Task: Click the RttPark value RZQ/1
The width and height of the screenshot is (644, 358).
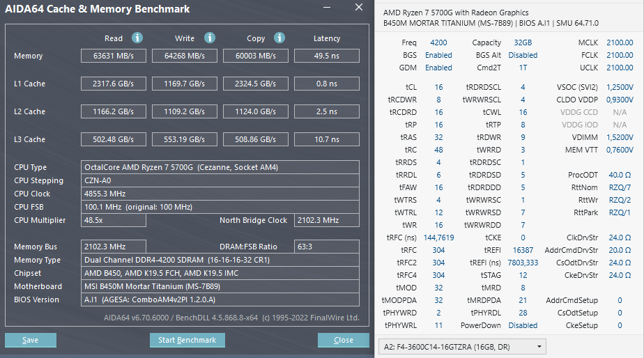Action: click(620, 212)
